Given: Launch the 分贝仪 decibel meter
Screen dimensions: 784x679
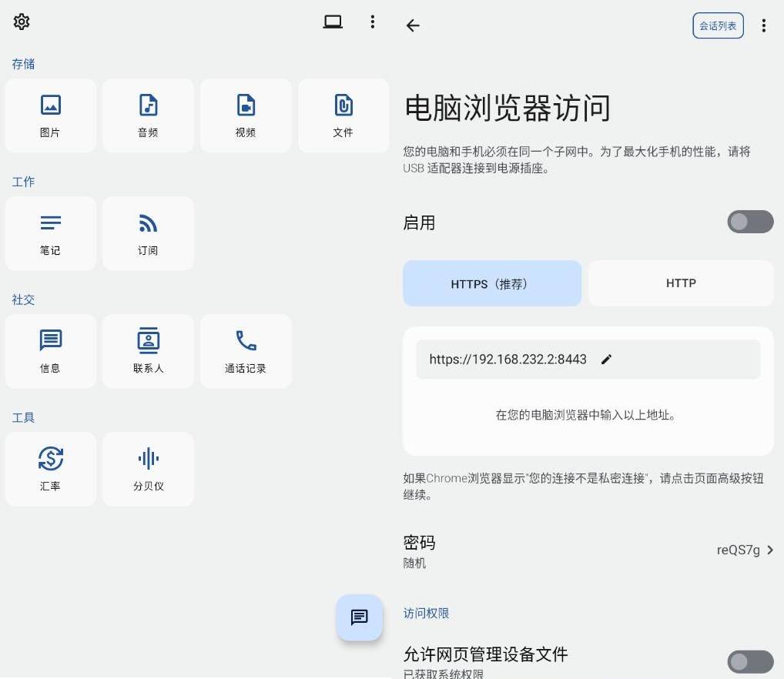Looking at the screenshot, I should (148, 469).
